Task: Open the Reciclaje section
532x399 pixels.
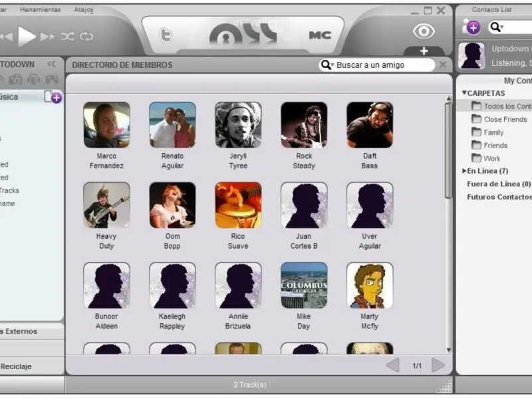Action: [x=32, y=366]
